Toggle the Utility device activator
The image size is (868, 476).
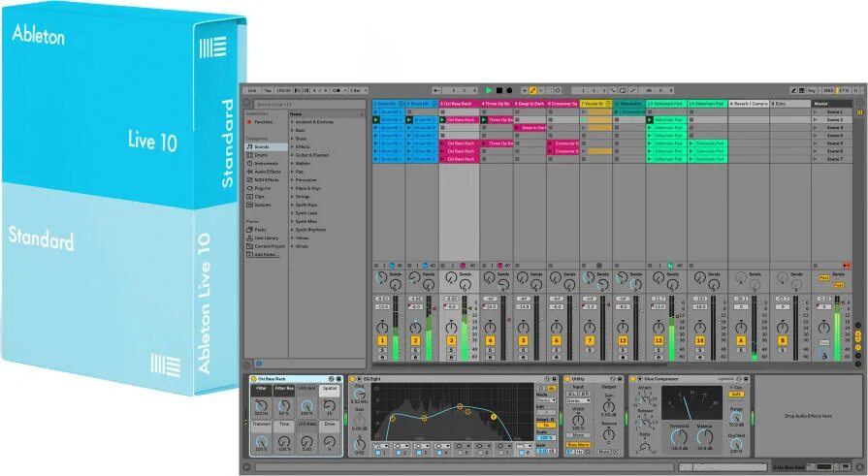(x=567, y=379)
